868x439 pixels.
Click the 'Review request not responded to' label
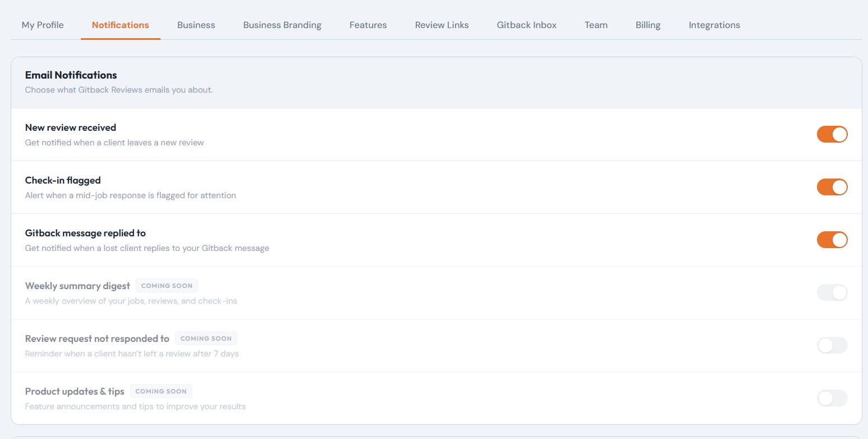click(97, 339)
